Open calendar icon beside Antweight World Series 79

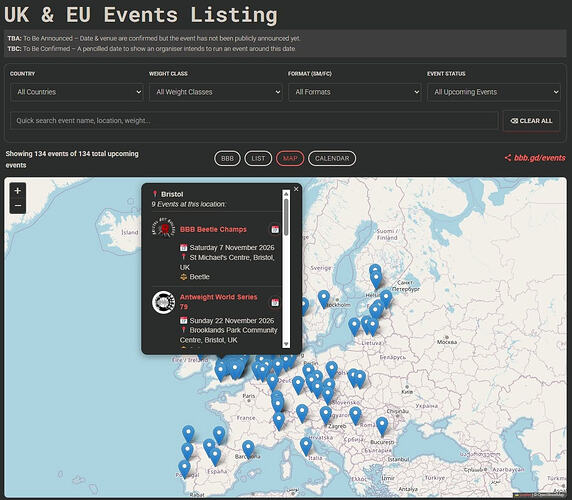point(275,302)
